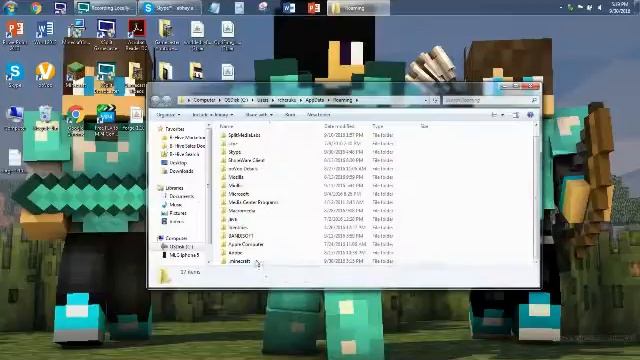Image resolution: width=640 pixels, height=360 pixels.
Task: Open the Recycle Bin on desktop
Action: tap(45, 118)
